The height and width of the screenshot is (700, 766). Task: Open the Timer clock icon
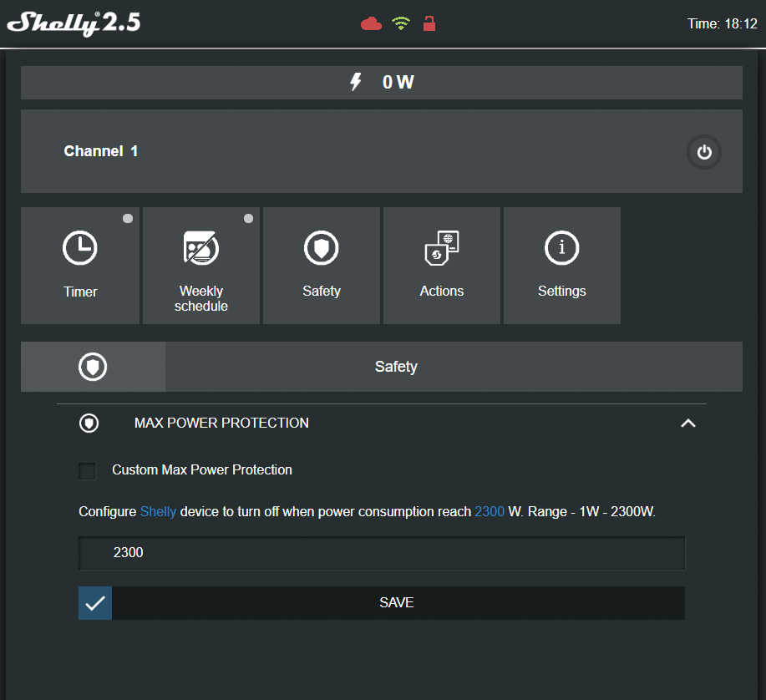(80, 248)
